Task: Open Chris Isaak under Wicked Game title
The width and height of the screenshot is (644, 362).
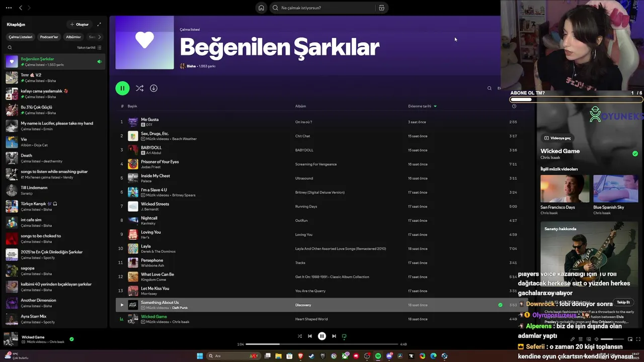Action: click(x=550, y=157)
